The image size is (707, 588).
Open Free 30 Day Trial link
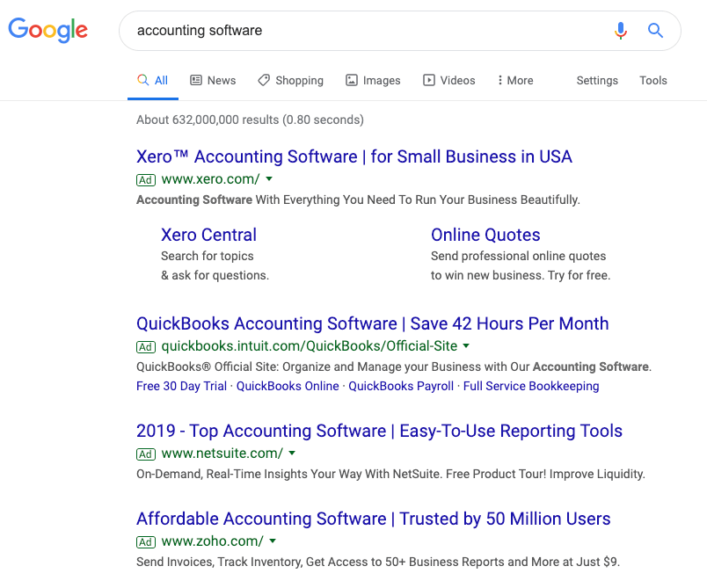[x=181, y=386]
